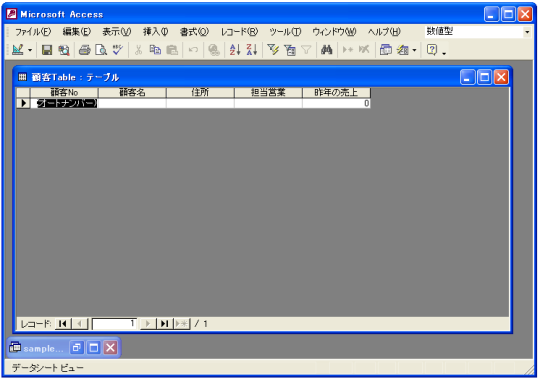Open the 表示(V) menu
Viewport: 540px width, 379px height.
click(x=116, y=32)
